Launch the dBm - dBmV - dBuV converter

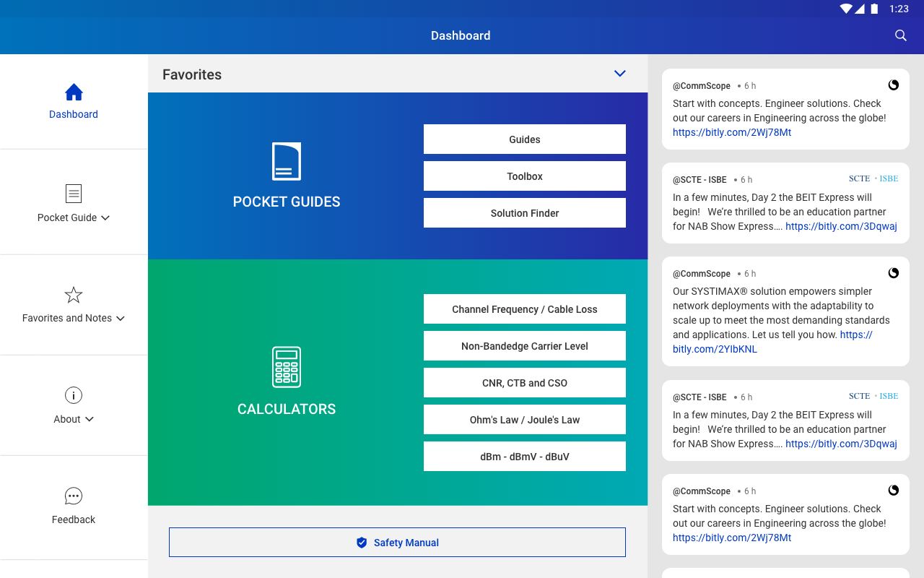click(525, 457)
